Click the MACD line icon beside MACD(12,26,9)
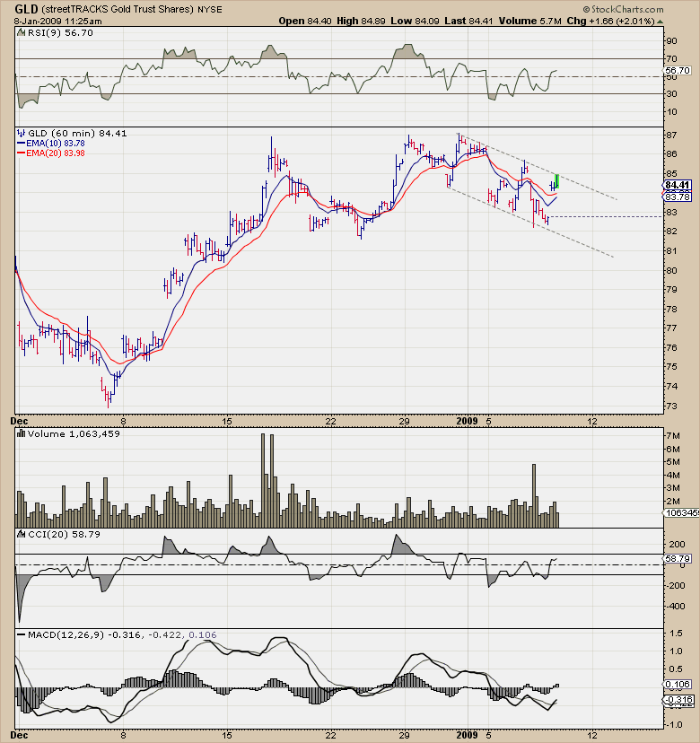This screenshot has height=743, width=700. [x=22, y=634]
